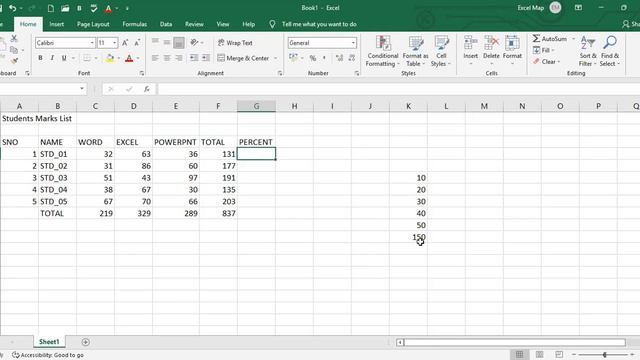The width and height of the screenshot is (640, 360).
Task: Cut the selection with the scissors icon
Action: [14, 38]
